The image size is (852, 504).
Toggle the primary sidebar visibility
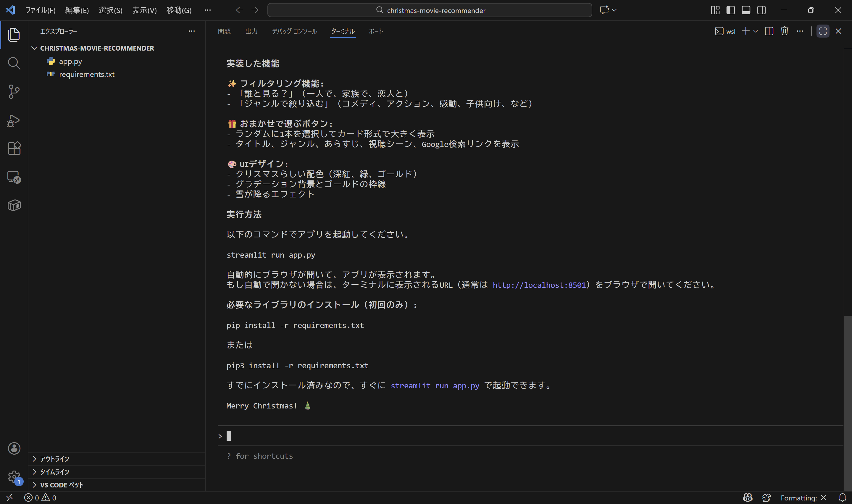(x=730, y=10)
